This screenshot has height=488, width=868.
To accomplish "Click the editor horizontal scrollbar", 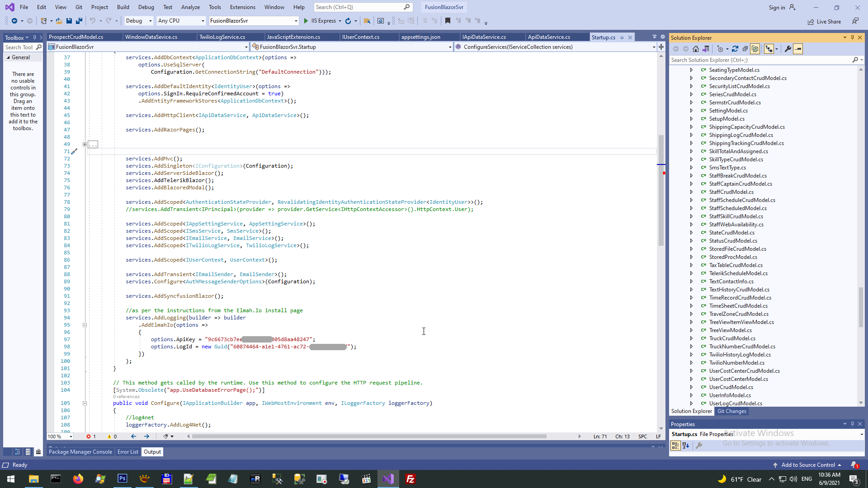I will coord(368,436).
